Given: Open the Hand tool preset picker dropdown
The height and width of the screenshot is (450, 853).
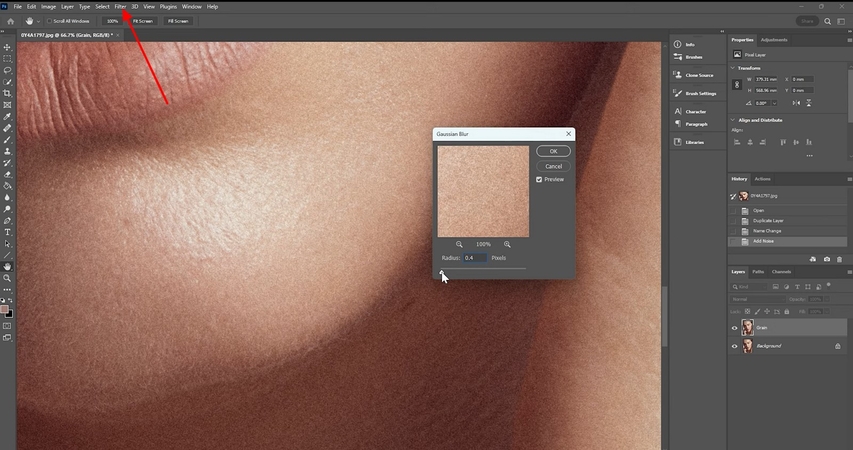Looking at the screenshot, I should (x=38, y=21).
